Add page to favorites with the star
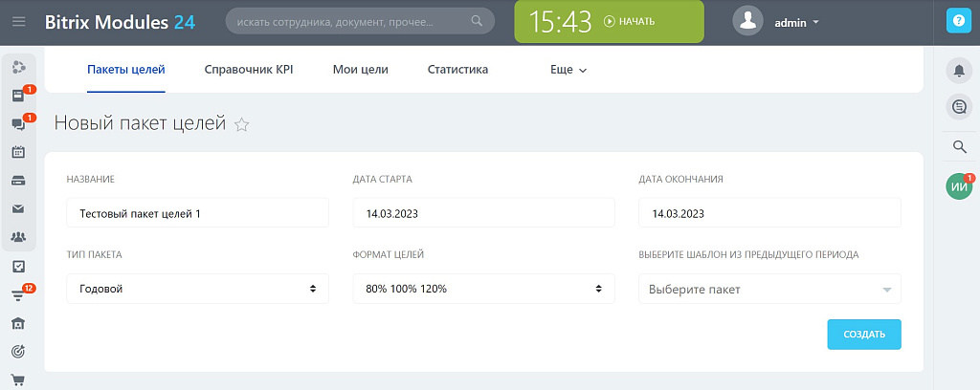980x390 pixels. pyautogui.click(x=242, y=124)
